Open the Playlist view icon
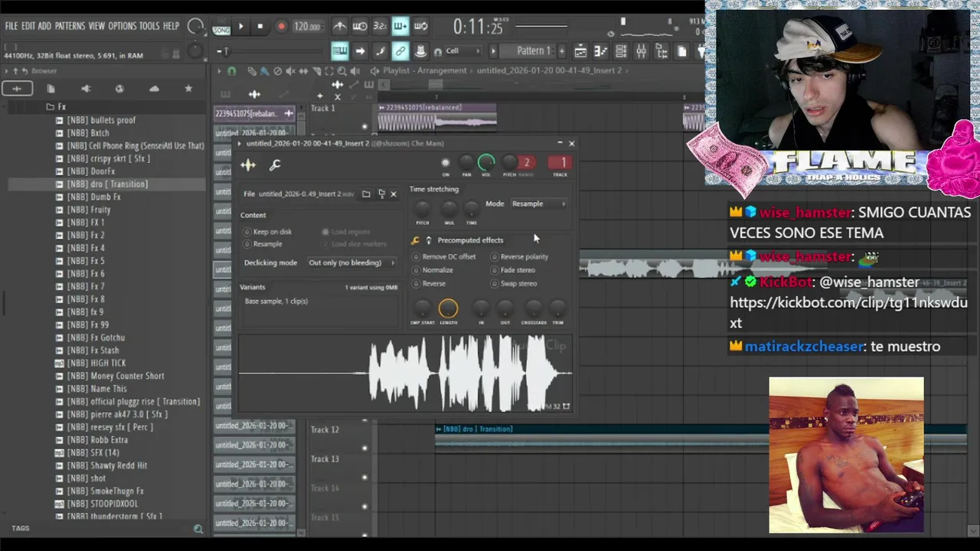The width and height of the screenshot is (980, 551). point(580,51)
